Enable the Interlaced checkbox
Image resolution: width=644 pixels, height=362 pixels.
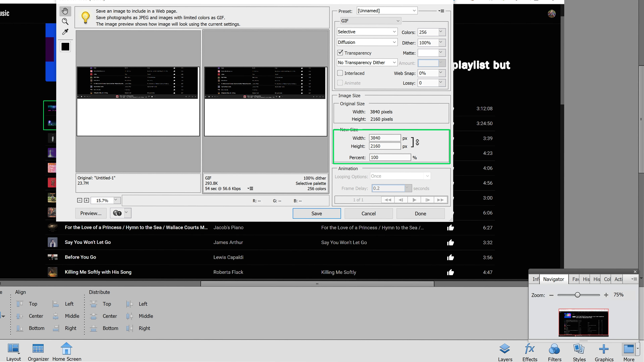tap(340, 73)
